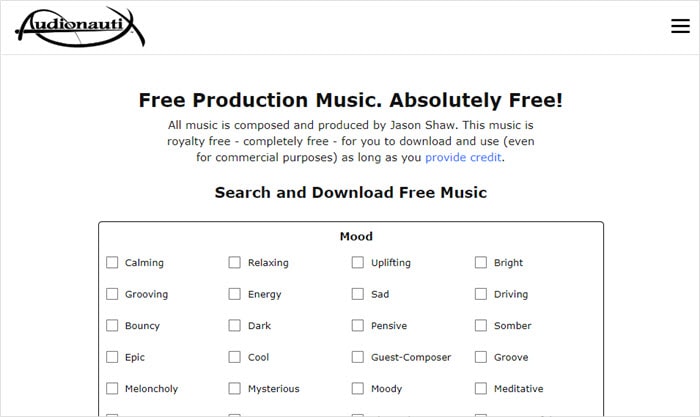
Task: Select the Bright mood checkbox
Action: pyautogui.click(x=481, y=263)
